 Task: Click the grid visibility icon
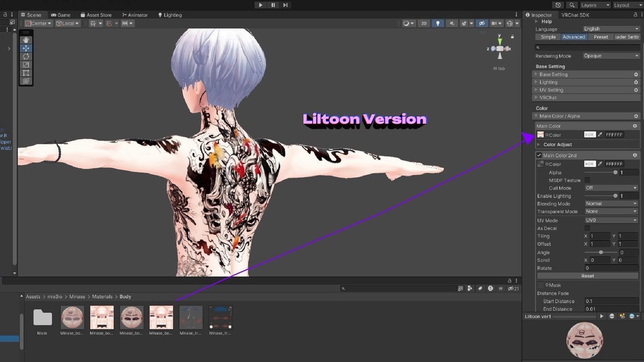click(93, 23)
